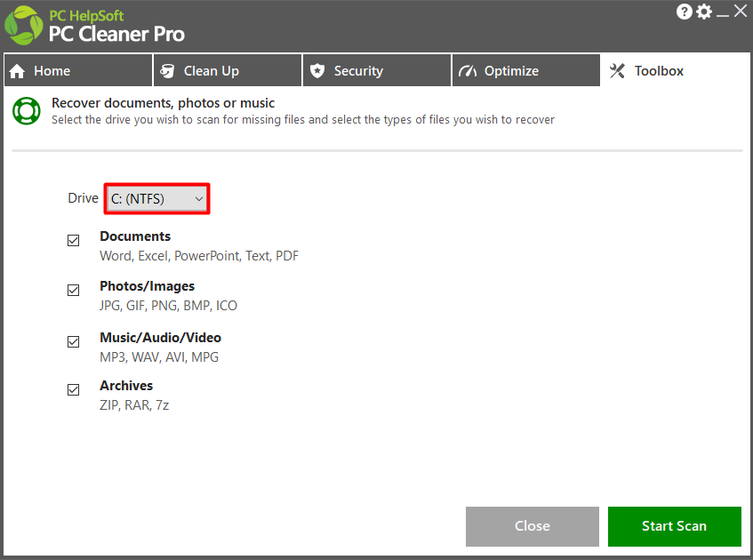Click the 'MP3, WAV, AVI, MPG' text
Screen dimensions: 753x560
click(x=159, y=357)
